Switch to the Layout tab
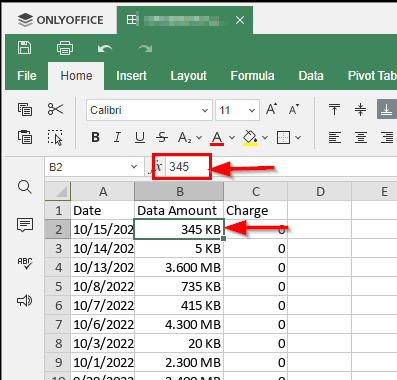Screen dimensions: 397x380 coord(189,76)
